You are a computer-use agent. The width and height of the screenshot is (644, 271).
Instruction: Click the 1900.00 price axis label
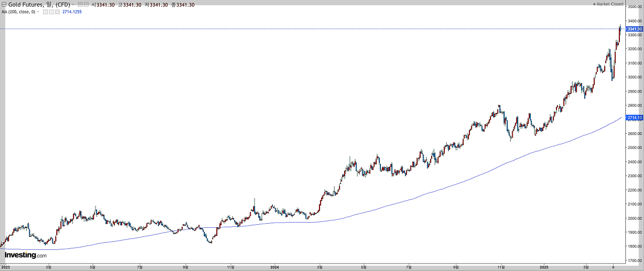tap(635, 233)
